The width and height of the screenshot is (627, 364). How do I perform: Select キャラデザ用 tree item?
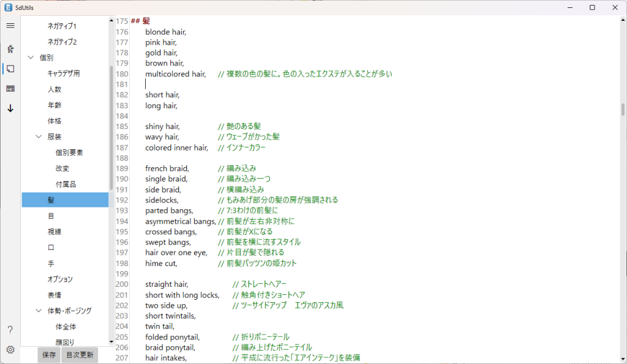click(x=64, y=73)
